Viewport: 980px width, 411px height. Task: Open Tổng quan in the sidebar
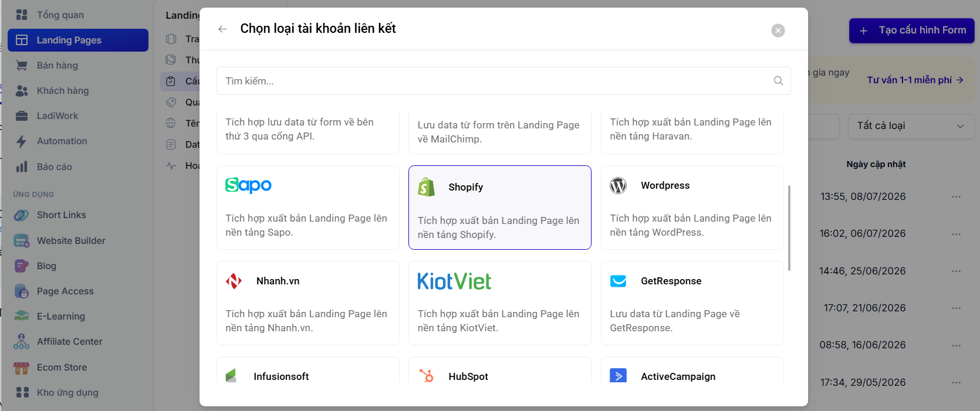78,15
